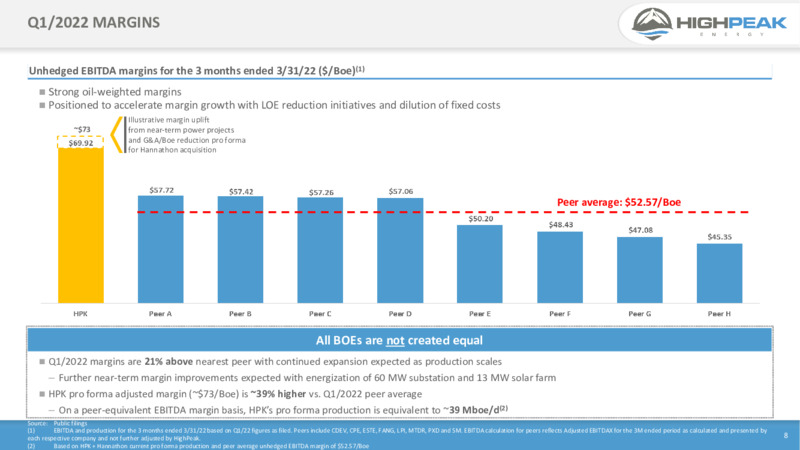Click the $50.20 value label
The image size is (800, 450).
481,218
